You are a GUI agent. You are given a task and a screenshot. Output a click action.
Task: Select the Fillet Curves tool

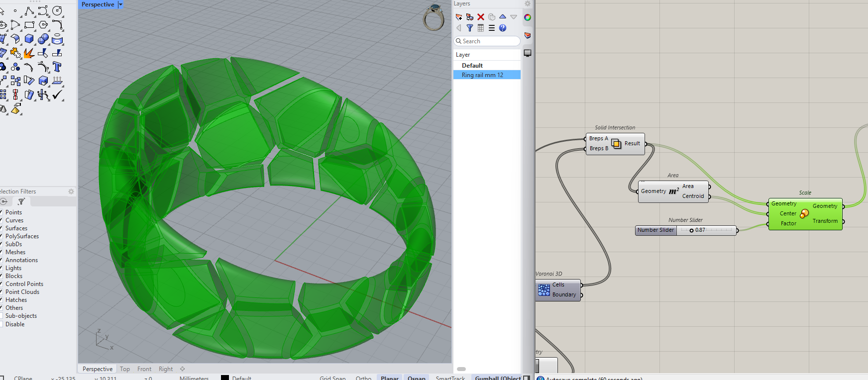[57, 24]
